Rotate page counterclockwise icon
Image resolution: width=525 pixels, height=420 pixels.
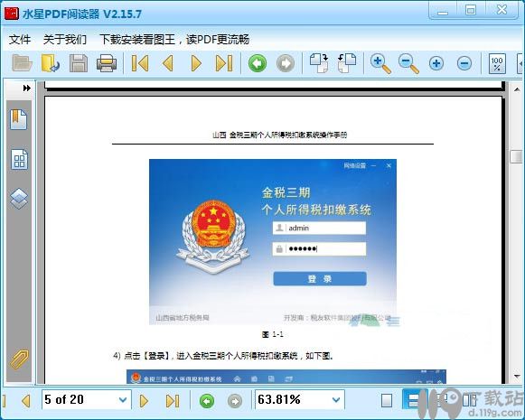347,63
